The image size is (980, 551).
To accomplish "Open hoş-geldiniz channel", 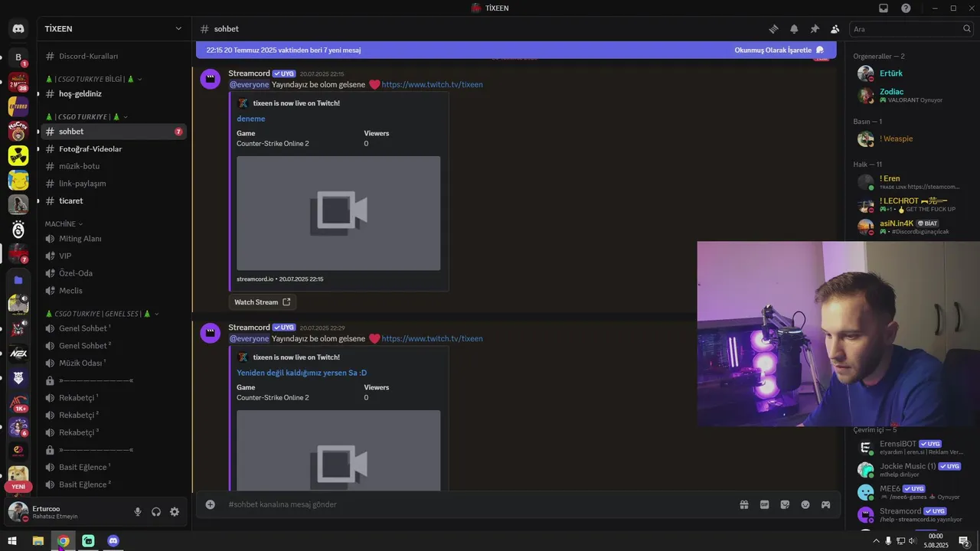I will tap(113, 93).
